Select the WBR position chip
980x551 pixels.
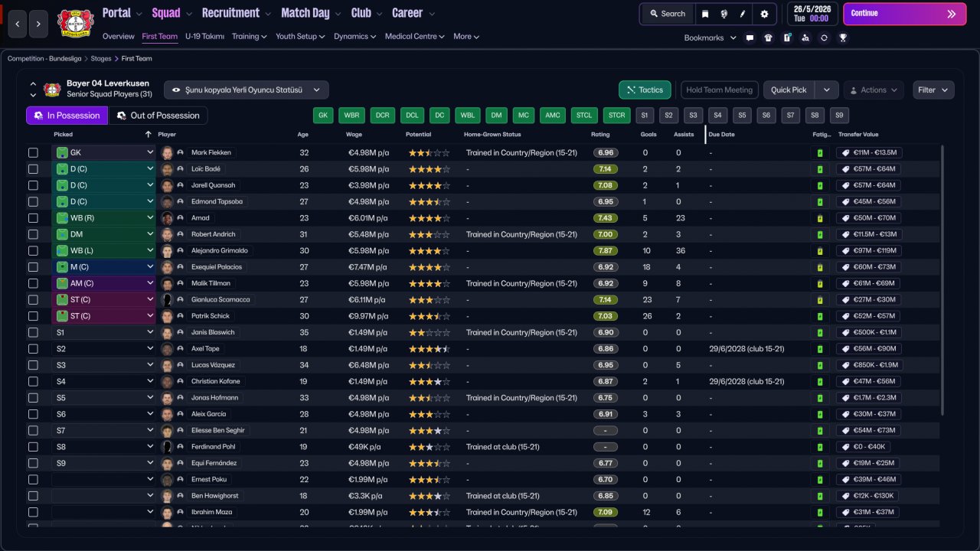point(351,116)
